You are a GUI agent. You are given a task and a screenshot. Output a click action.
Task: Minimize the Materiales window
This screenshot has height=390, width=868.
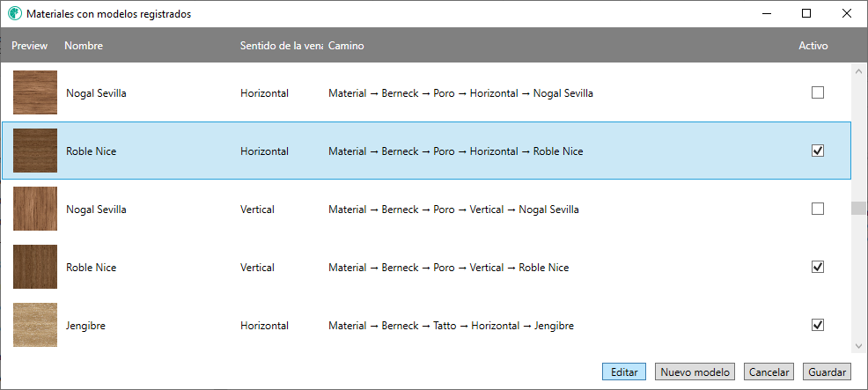[766, 14]
